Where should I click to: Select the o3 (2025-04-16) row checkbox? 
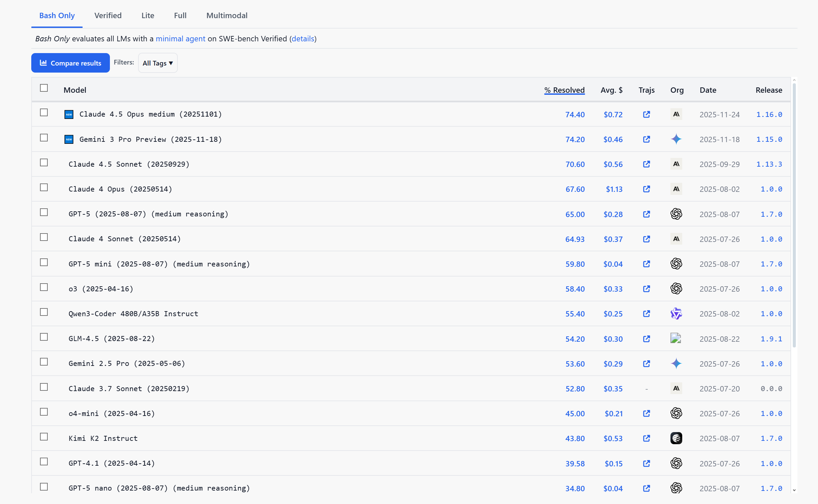click(x=44, y=287)
